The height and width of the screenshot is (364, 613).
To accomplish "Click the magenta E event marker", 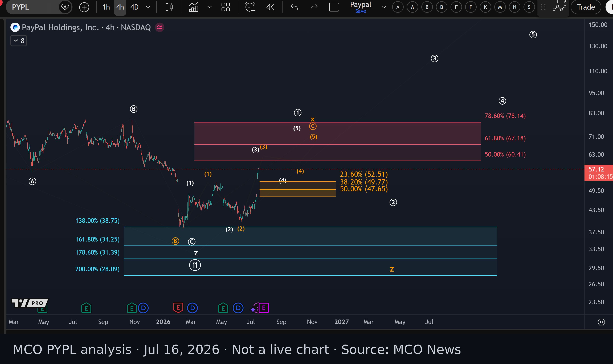I will [x=264, y=308].
